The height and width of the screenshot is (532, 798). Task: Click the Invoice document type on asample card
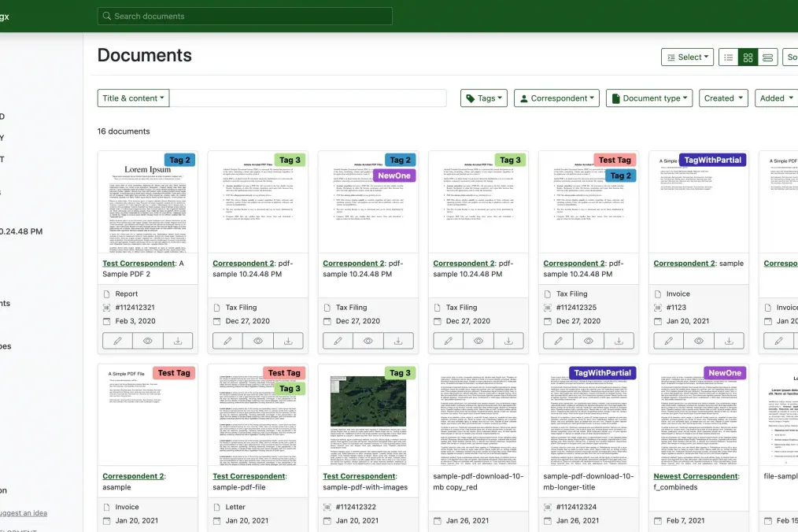click(x=127, y=507)
